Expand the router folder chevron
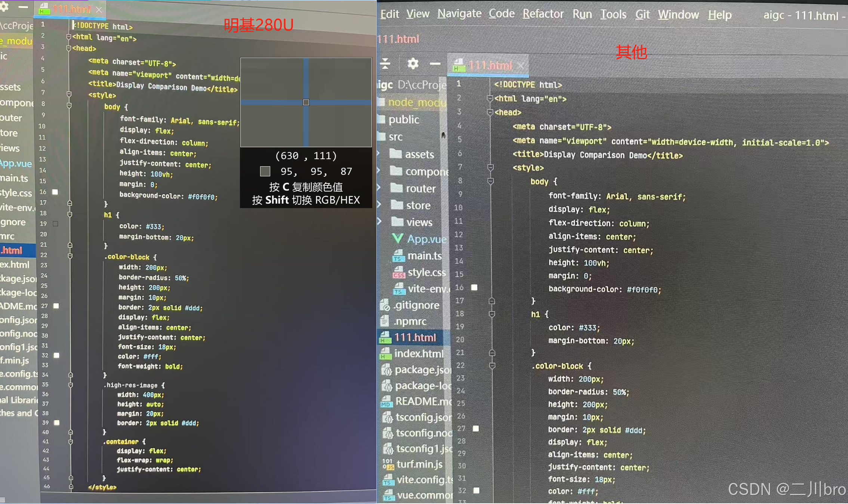 pyautogui.click(x=379, y=188)
